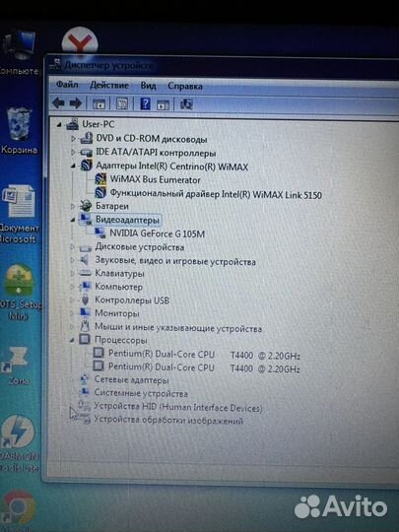399x532 pixels.
Task: Click the action pane toolbar icon next to Help
Action: 163,104
